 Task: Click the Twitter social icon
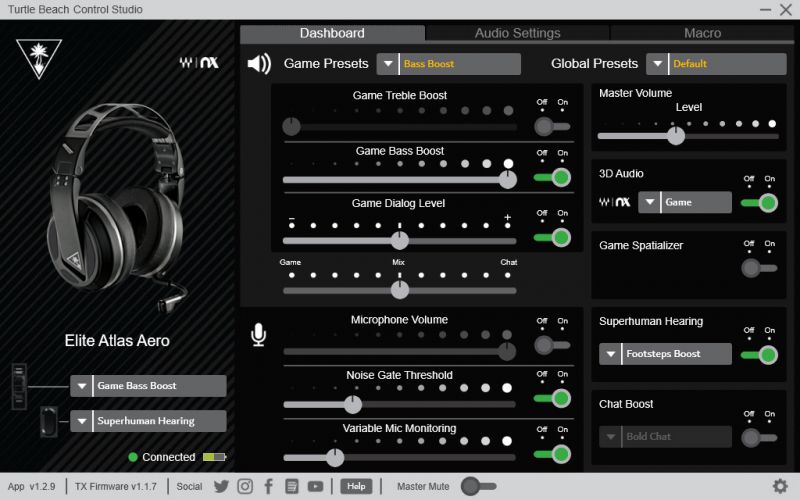[221, 486]
